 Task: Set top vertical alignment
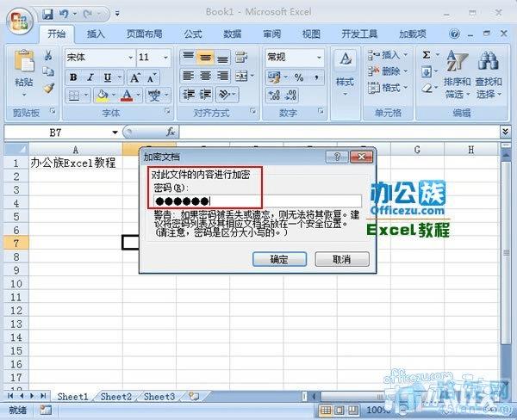point(188,58)
